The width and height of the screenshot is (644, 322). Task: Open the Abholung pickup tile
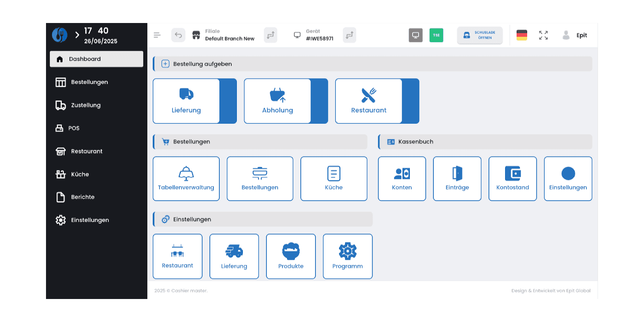[277, 101]
